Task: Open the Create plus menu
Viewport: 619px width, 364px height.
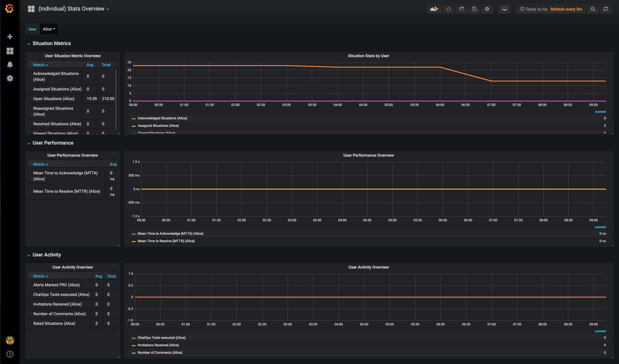Action: tap(10, 37)
